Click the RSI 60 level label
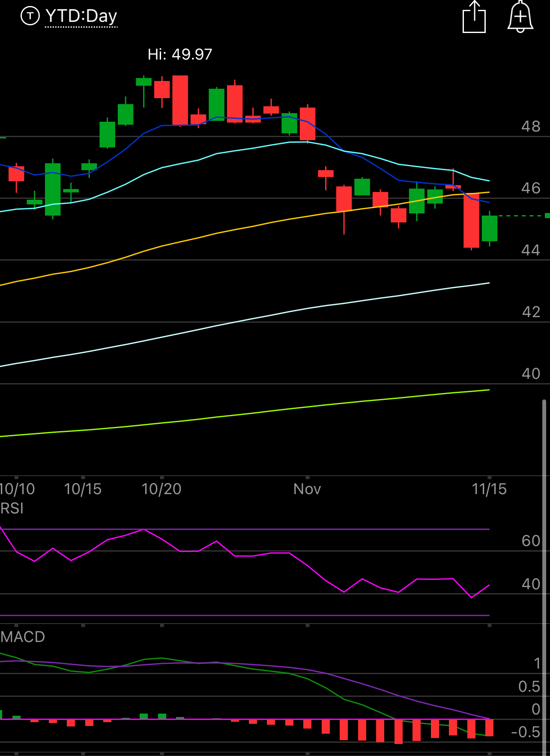The height and width of the screenshot is (756, 550). (x=531, y=541)
